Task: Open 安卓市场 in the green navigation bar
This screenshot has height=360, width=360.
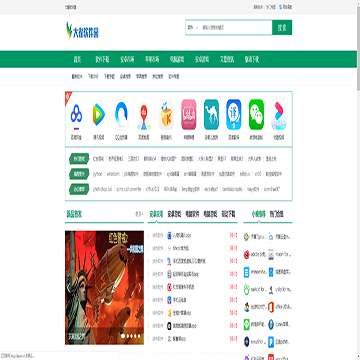Action: 127,59
